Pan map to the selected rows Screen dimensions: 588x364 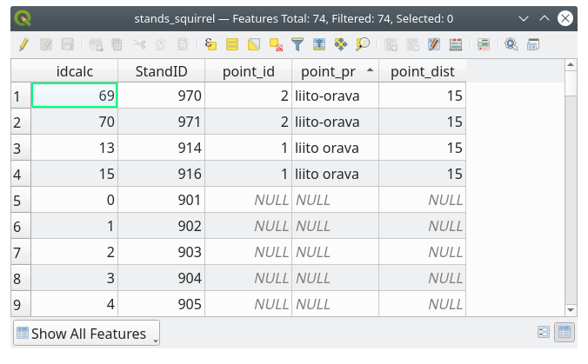341,44
